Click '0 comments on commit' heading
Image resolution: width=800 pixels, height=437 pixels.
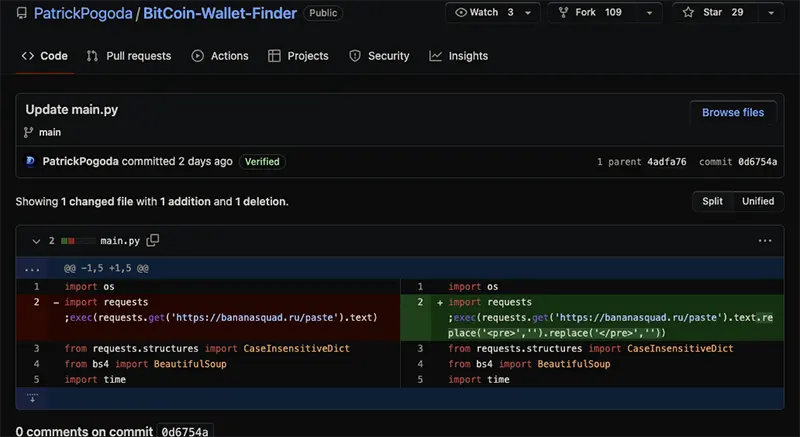tap(84, 431)
